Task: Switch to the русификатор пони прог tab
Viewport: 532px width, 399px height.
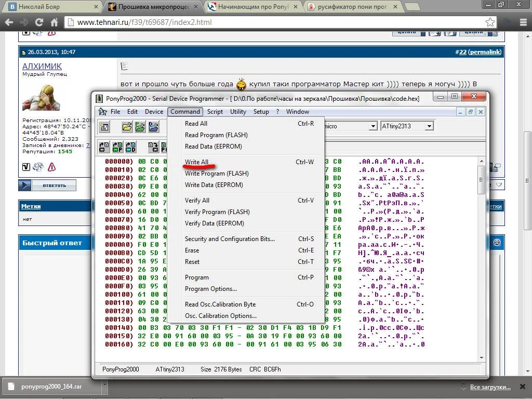Action: (353, 6)
